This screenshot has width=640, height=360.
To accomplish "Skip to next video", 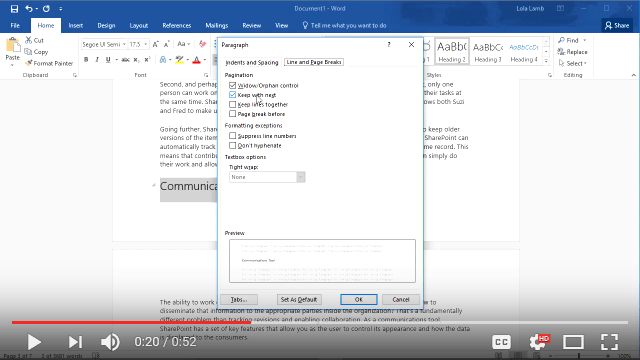I will click(x=75, y=342).
